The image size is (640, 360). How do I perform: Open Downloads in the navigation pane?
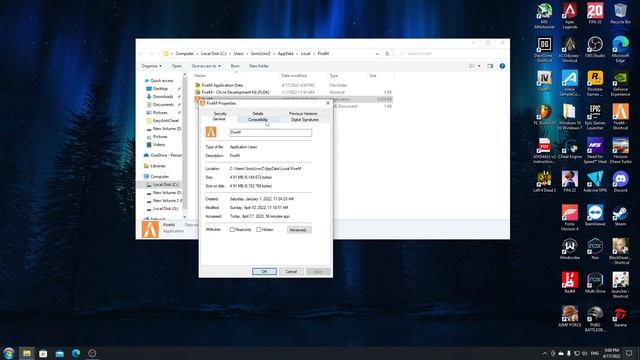163,97
